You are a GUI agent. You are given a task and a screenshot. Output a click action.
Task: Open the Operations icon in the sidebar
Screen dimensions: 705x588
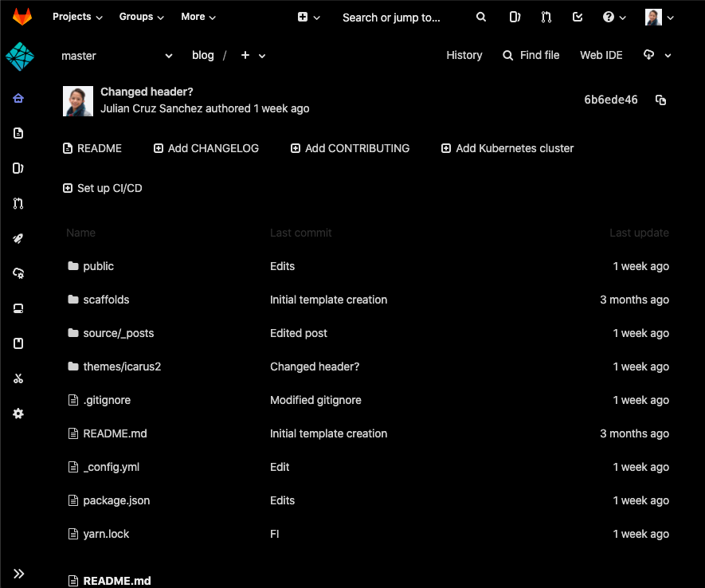[x=18, y=273]
